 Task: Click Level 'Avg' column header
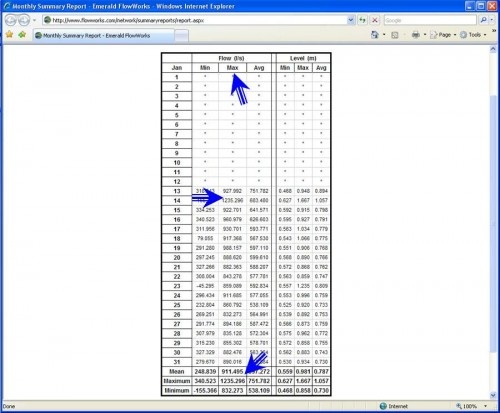(x=321, y=68)
